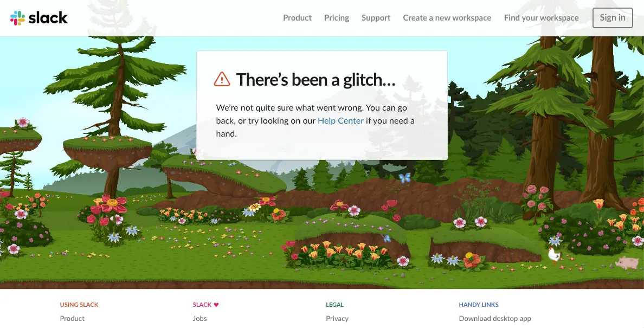Click the blue butterfly in the forest

pos(404,178)
